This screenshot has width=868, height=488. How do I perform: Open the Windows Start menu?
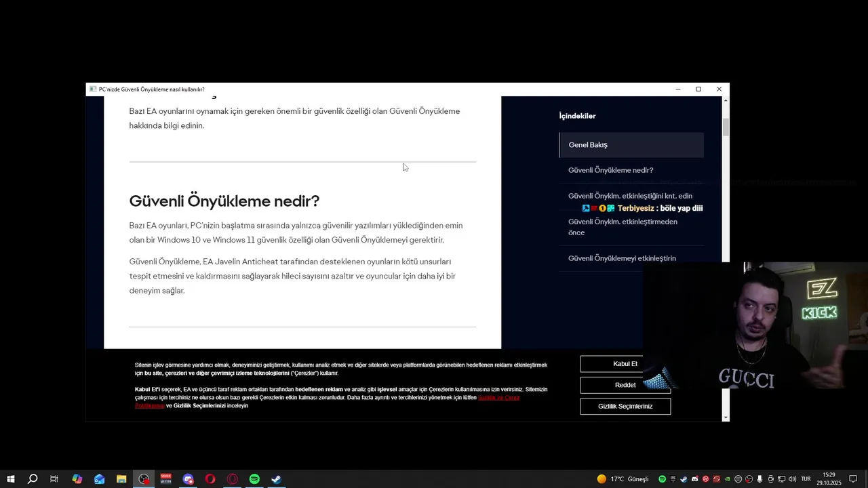[10, 479]
